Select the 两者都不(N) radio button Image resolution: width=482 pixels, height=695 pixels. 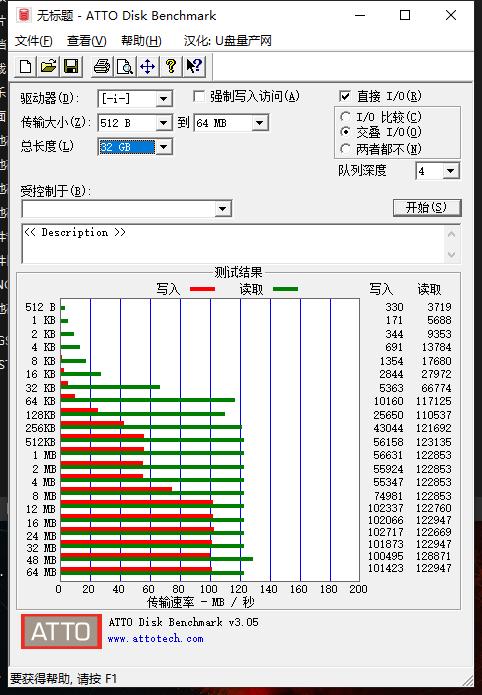(345, 149)
